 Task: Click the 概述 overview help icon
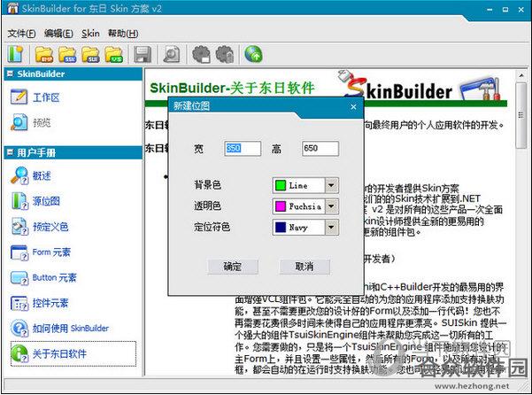click(19, 175)
